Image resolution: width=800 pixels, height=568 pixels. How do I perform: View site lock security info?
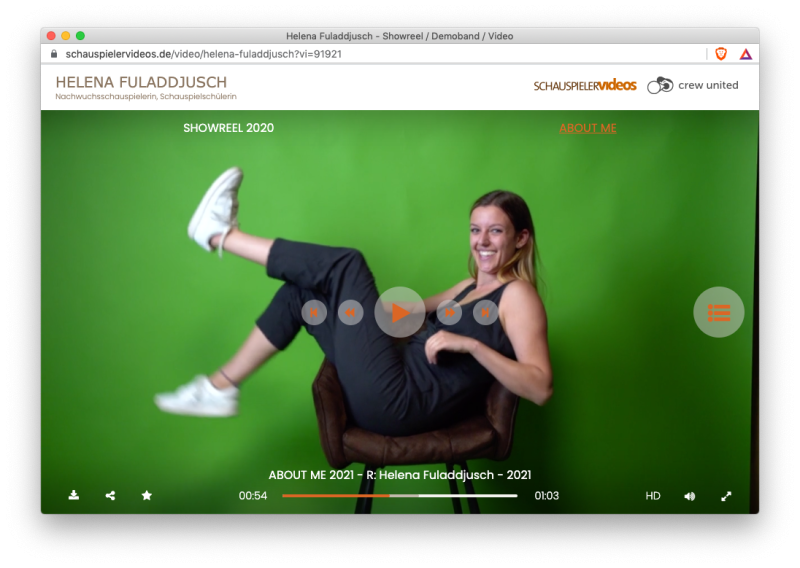pos(54,54)
